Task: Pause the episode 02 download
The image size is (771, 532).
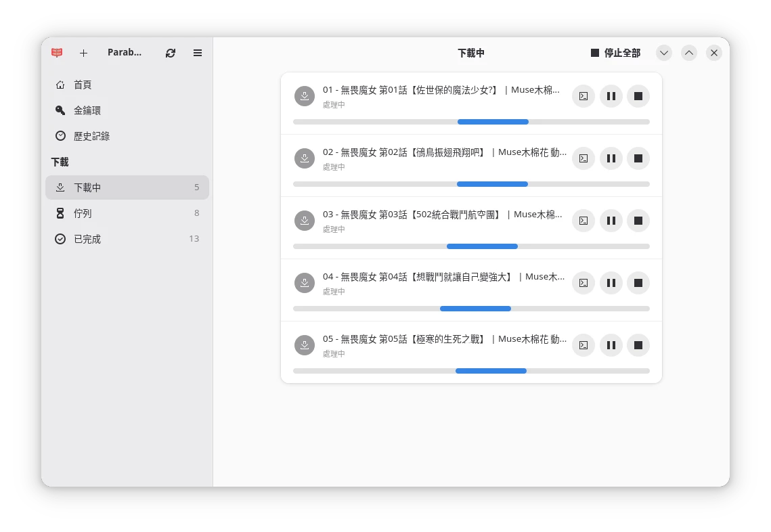Action: point(611,158)
